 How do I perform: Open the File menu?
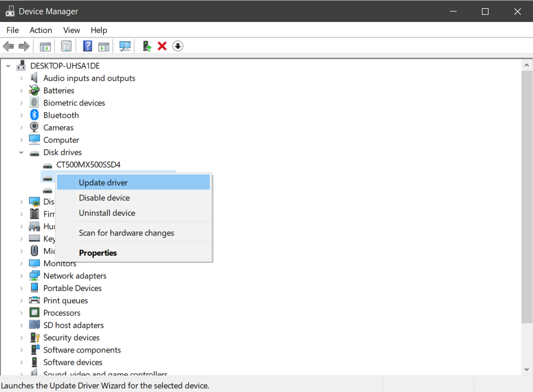tap(13, 30)
